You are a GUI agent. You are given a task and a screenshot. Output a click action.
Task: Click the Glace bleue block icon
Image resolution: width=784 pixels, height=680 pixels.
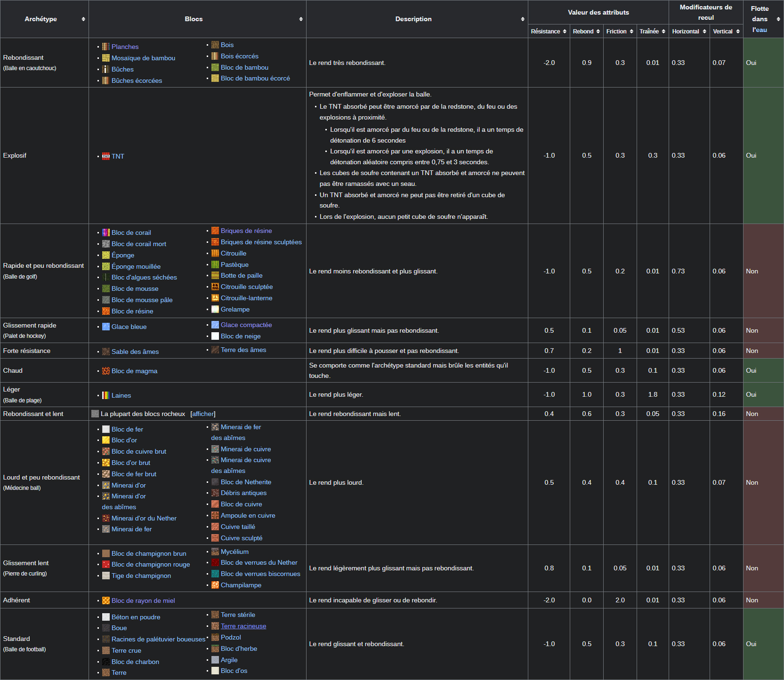tap(106, 327)
